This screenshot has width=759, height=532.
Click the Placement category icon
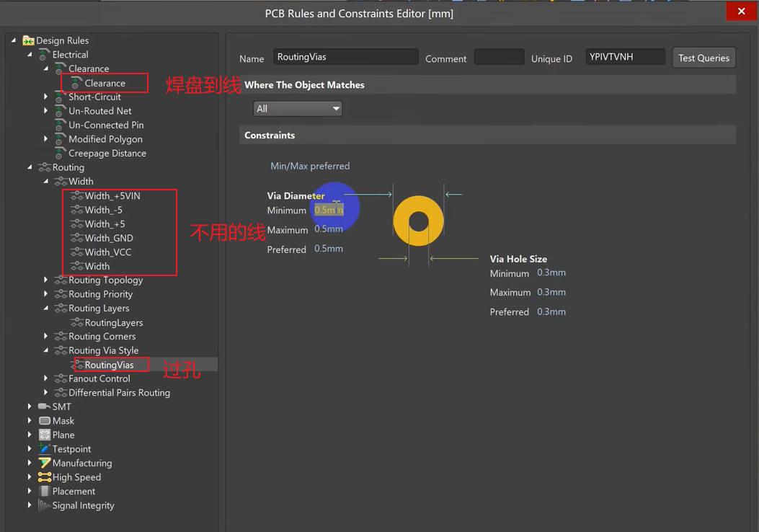[45, 491]
